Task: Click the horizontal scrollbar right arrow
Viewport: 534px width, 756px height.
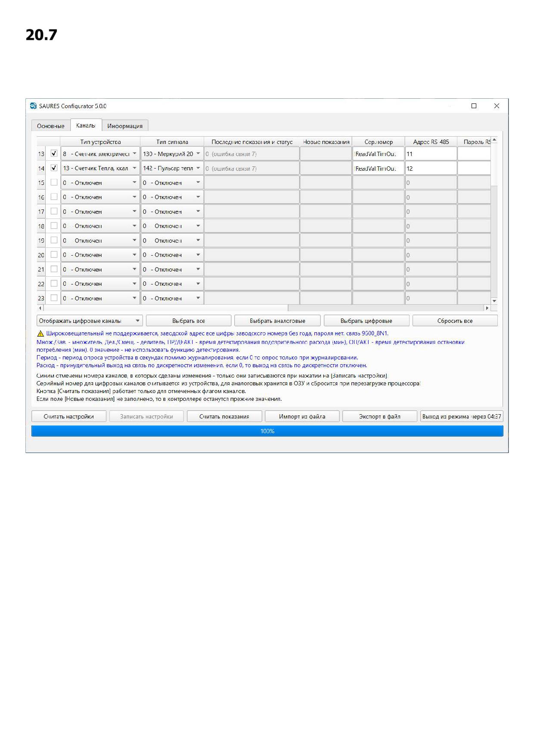Action: pyautogui.click(x=487, y=308)
